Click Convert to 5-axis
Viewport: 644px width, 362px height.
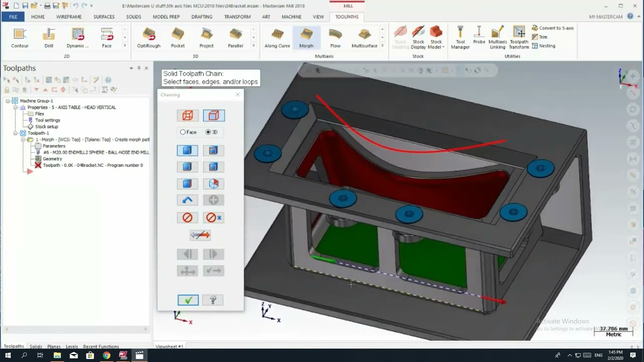[552, 28]
